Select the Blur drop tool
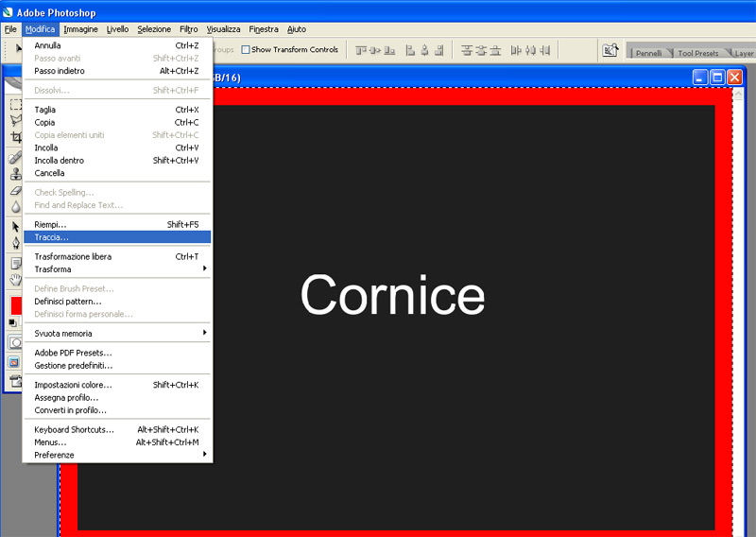Viewport: 756px width, 537px height. [x=16, y=207]
